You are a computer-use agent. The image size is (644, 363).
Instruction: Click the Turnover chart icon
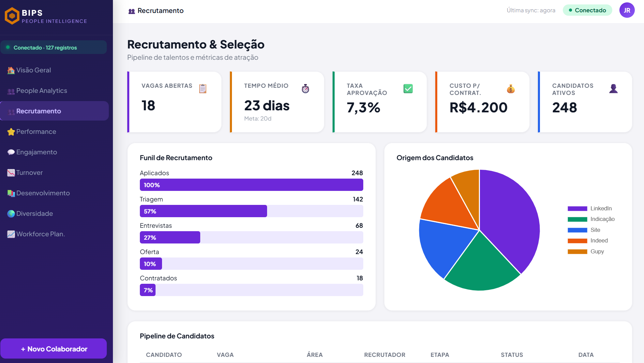tap(11, 173)
